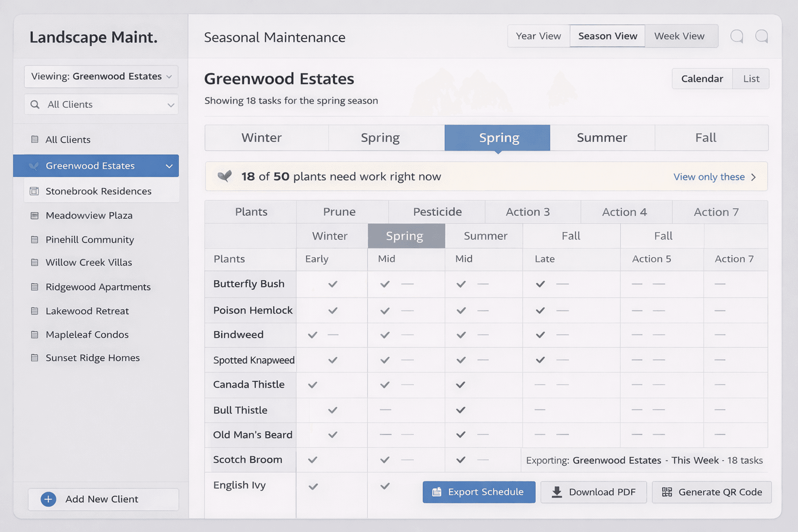This screenshot has width=798, height=532.
Task: Select Lakewood Retreat in client list
Action: tap(87, 311)
